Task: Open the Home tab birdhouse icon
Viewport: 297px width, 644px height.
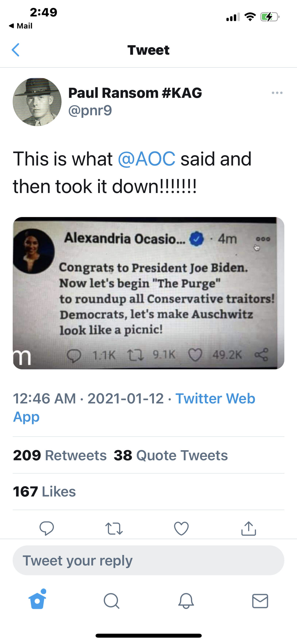Action: pos(37,600)
